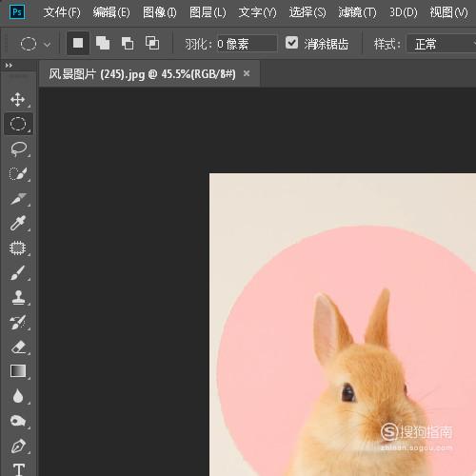Click the 羽化 feather value field
This screenshot has width=476, height=476.
tap(247, 44)
